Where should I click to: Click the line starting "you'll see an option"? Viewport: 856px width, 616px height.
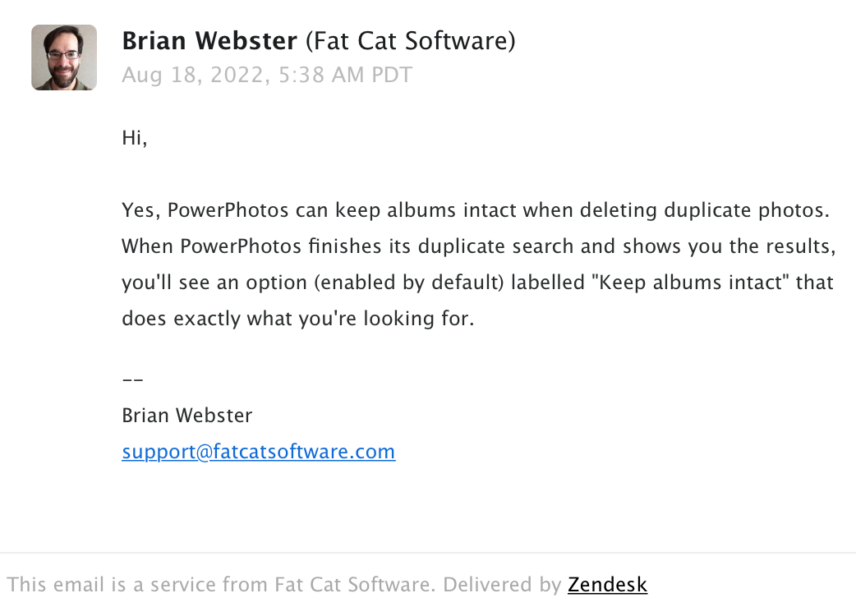tap(477, 283)
